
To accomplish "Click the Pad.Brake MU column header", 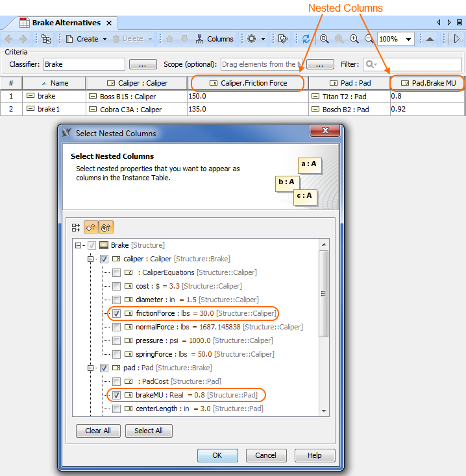I will tap(428, 83).
